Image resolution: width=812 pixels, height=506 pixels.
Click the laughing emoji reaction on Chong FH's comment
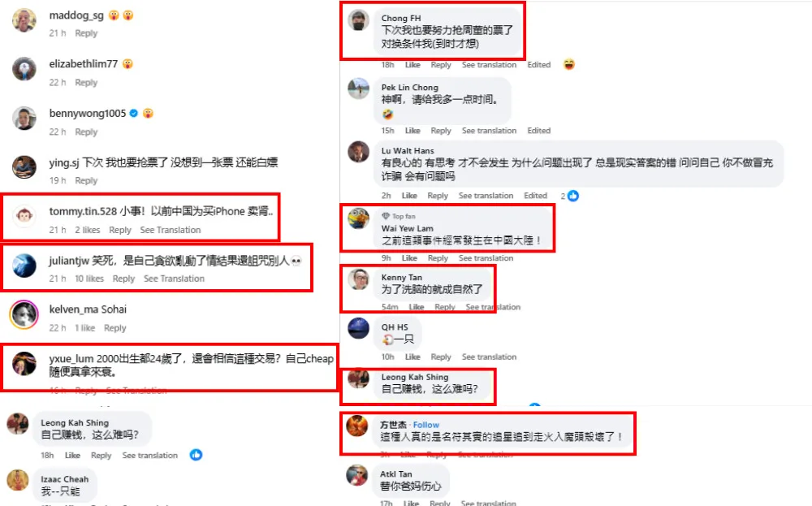pyautogui.click(x=568, y=65)
